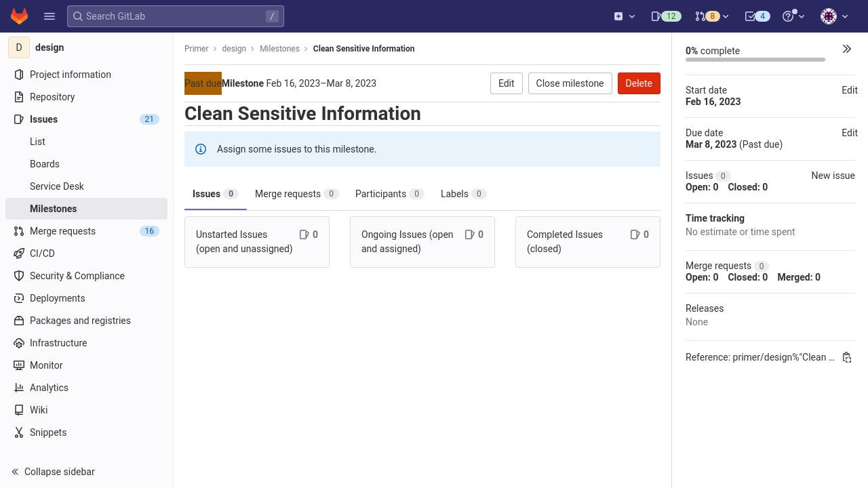
Task: Collapse right sidebar with double chevron icon
Action: pos(847,49)
